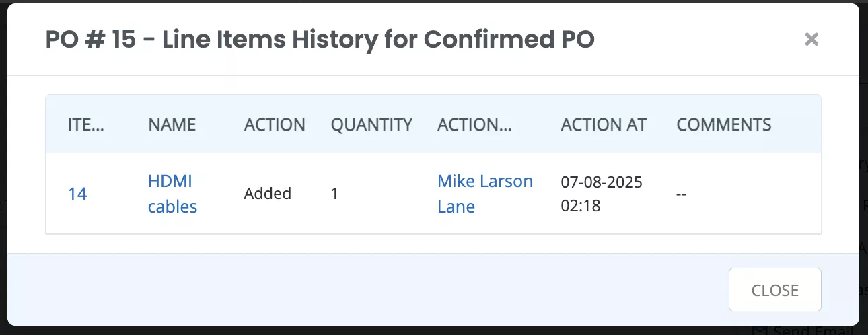The image size is (868, 335).
Task: Open the HDMI cables item link
Action: point(172,194)
